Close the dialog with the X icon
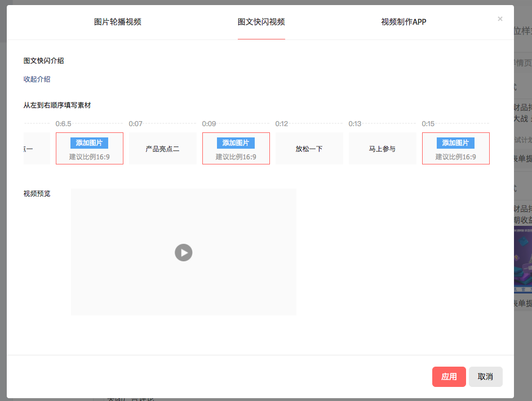 500,19
